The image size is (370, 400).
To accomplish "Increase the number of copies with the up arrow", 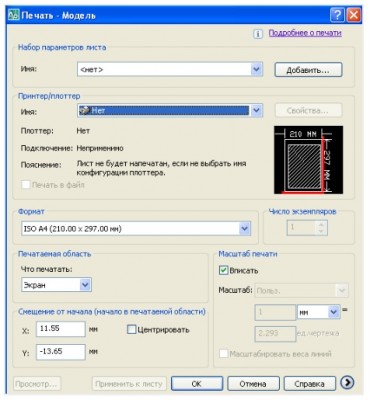I will pos(321,225).
